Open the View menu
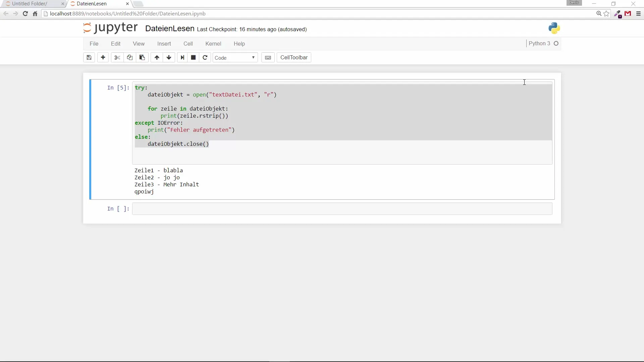Screen dimensions: 644x362 pyautogui.click(x=139, y=44)
